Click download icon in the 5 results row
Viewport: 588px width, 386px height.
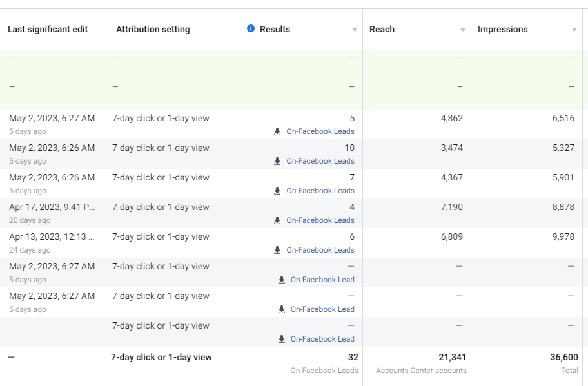coord(277,131)
